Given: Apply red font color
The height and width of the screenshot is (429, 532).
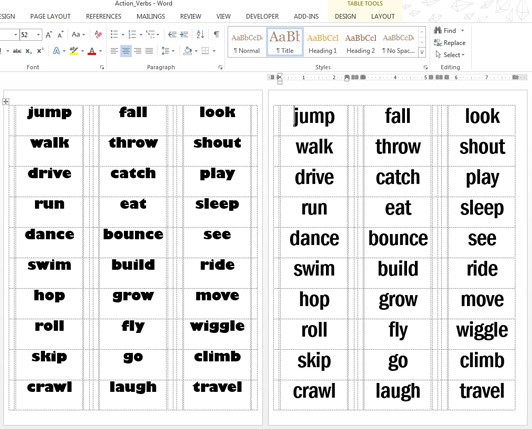Looking at the screenshot, I should pos(92,51).
